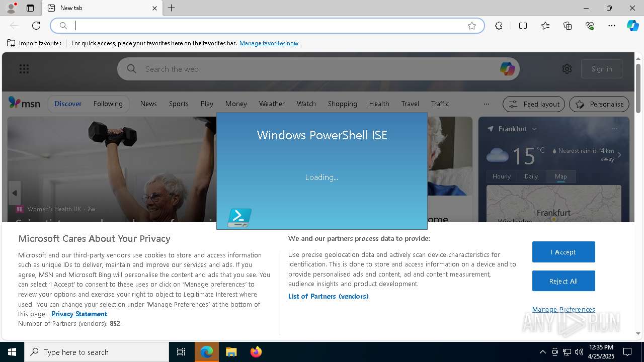Open the tab actions menu icon
Screen dimensions: 644x362
(x=30, y=8)
